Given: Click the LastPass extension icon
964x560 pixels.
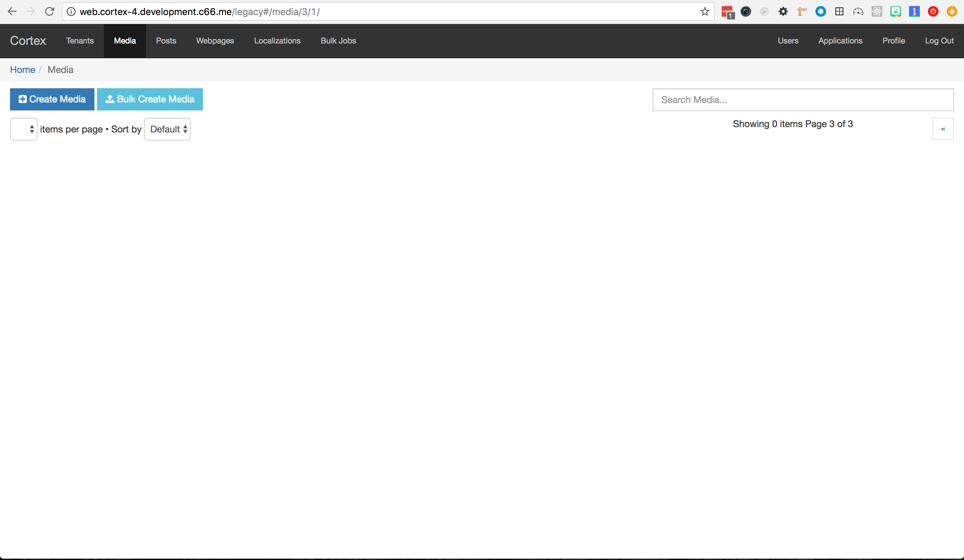Looking at the screenshot, I should click(727, 12).
